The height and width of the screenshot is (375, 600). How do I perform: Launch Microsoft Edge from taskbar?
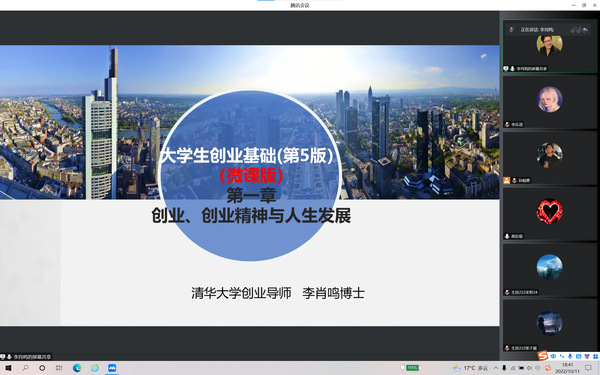coord(77,368)
